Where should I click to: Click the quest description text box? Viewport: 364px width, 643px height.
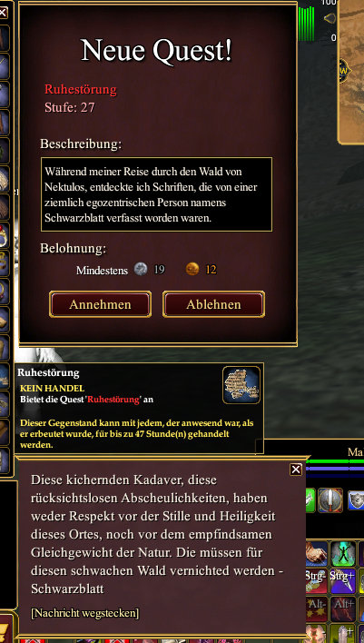coord(157,194)
